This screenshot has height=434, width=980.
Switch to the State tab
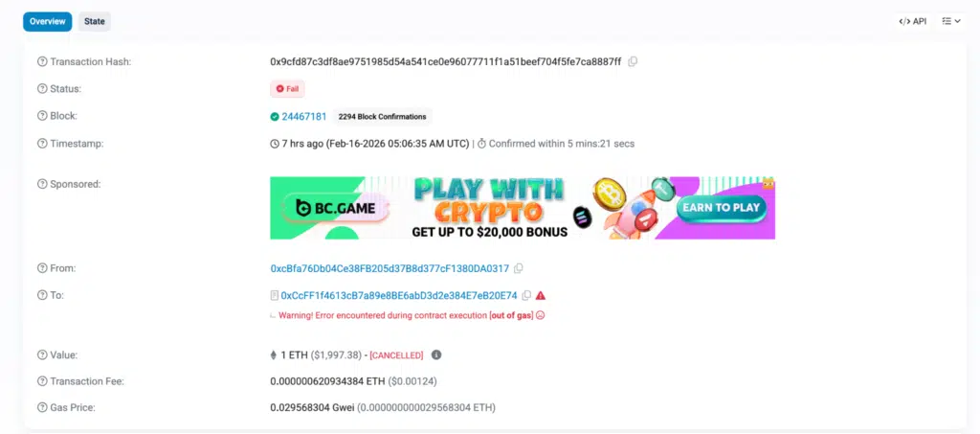tap(95, 21)
